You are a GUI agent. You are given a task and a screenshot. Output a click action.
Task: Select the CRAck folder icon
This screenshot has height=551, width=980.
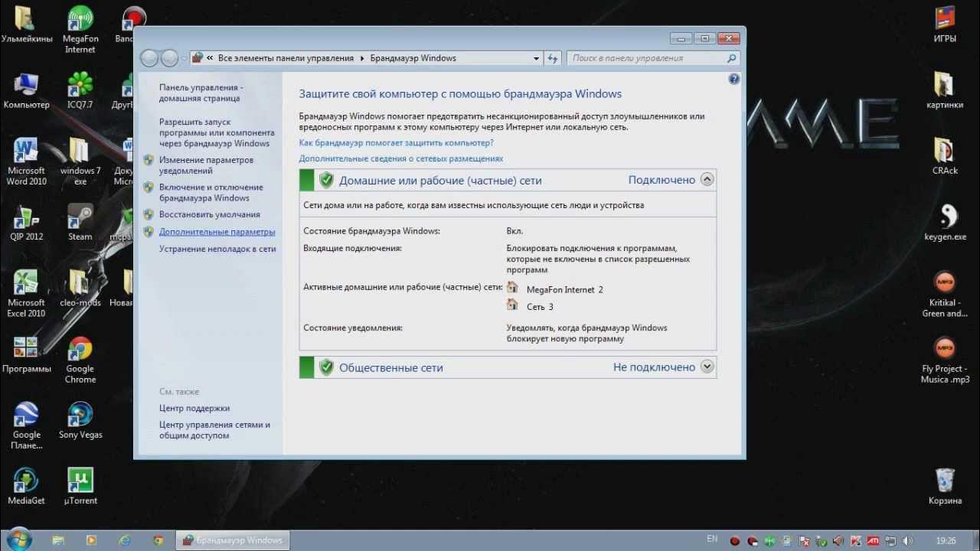[945, 156]
